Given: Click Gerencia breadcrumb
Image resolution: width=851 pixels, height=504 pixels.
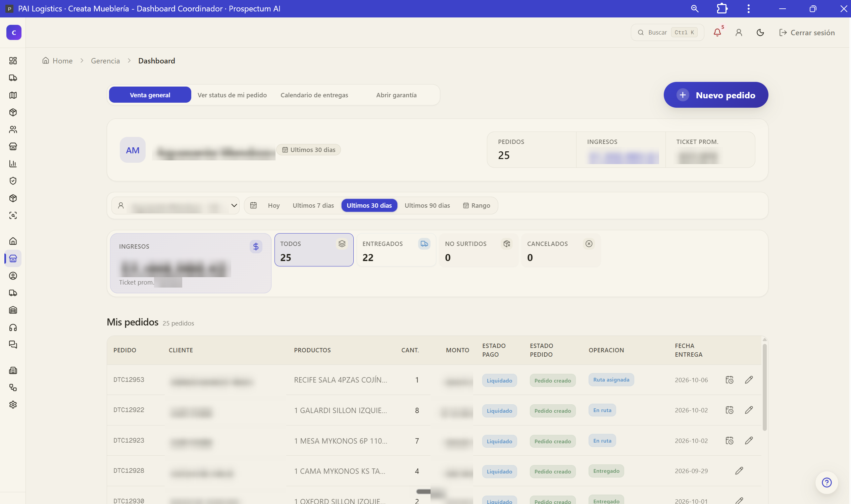Looking at the screenshot, I should point(105,61).
